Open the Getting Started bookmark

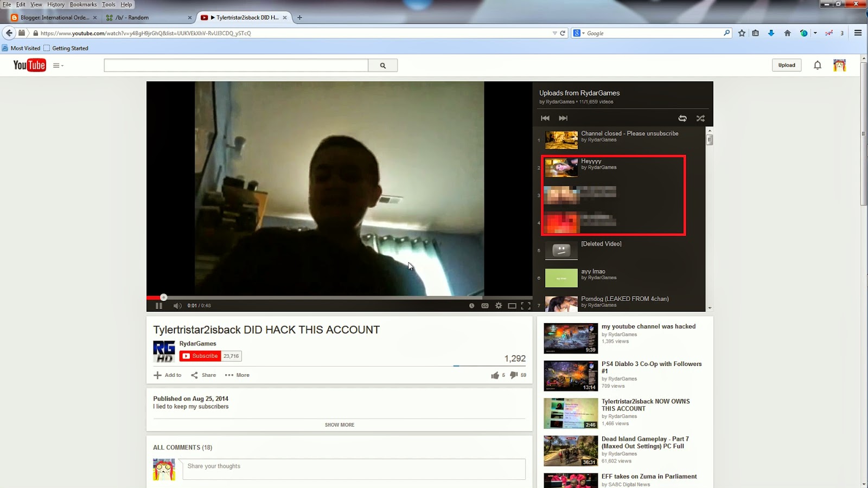(66, 48)
